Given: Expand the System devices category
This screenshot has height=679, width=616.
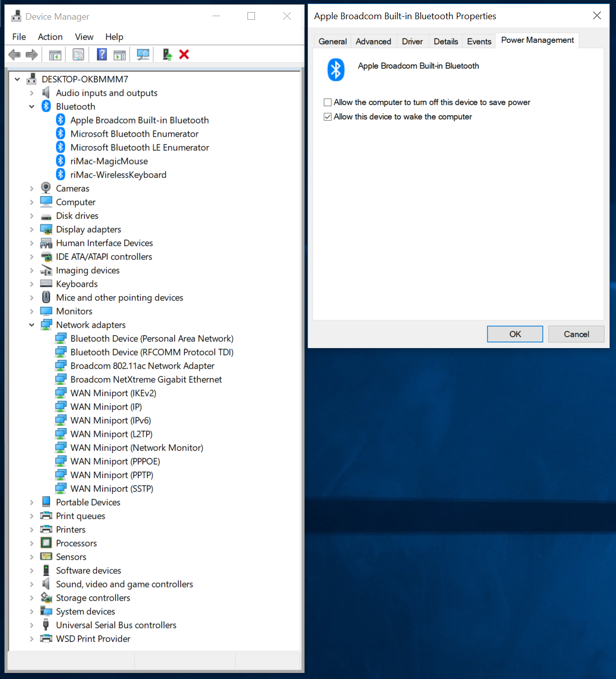Looking at the screenshot, I should (x=31, y=611).
